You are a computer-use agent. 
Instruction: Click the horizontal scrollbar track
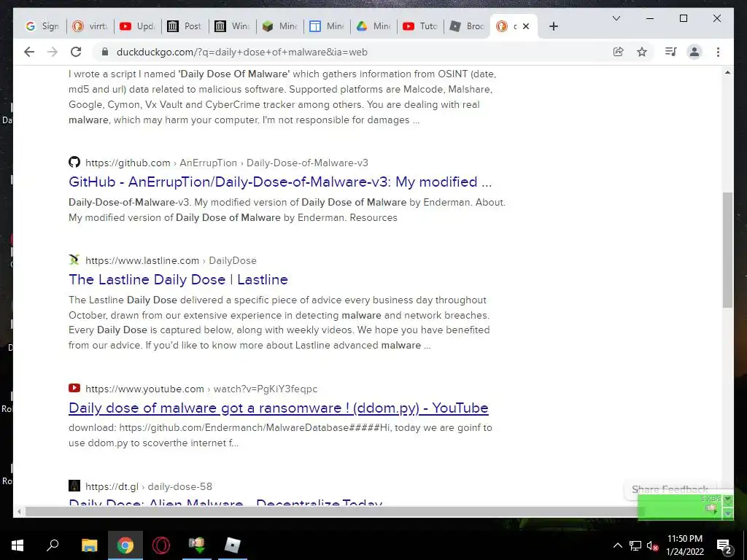click(x=331, y=512)
